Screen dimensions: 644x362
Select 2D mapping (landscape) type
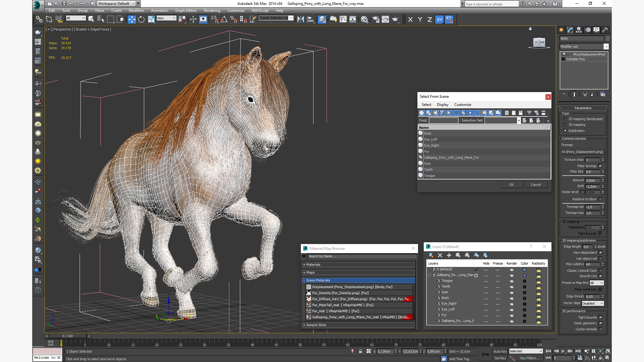coord(565,119)
